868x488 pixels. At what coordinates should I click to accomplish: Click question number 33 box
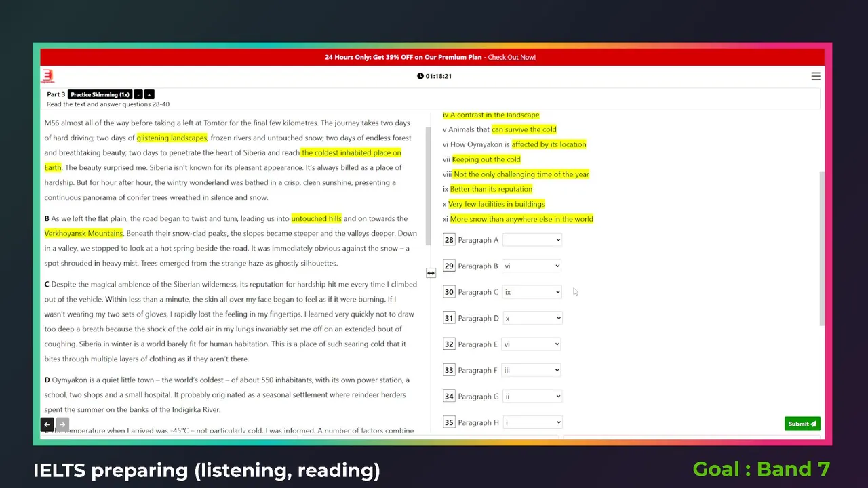[x=449, y=370]
